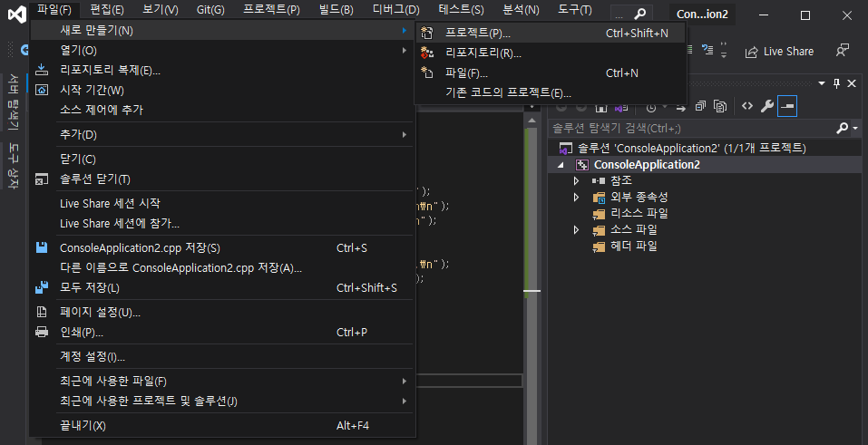Click the save all double-disk icon

click(x=42, y=288)
